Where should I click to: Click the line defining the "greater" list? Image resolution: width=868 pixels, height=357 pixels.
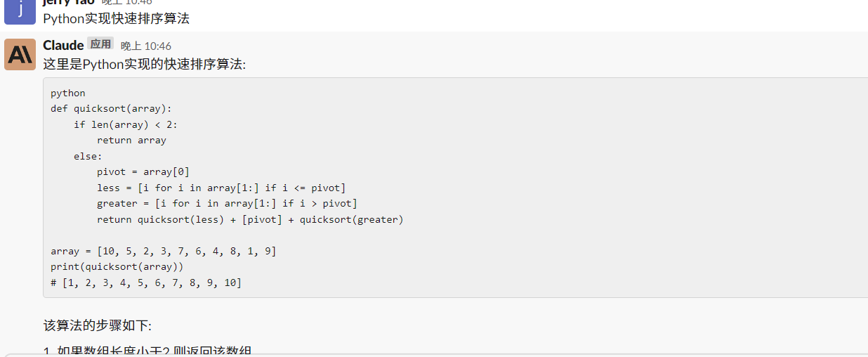[x=228, y=203]
